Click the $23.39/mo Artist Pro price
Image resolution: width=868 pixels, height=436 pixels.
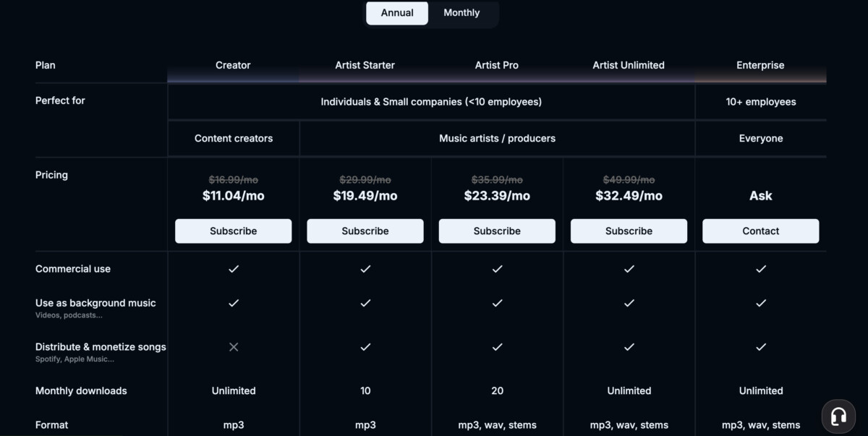[x=497, y=196]
